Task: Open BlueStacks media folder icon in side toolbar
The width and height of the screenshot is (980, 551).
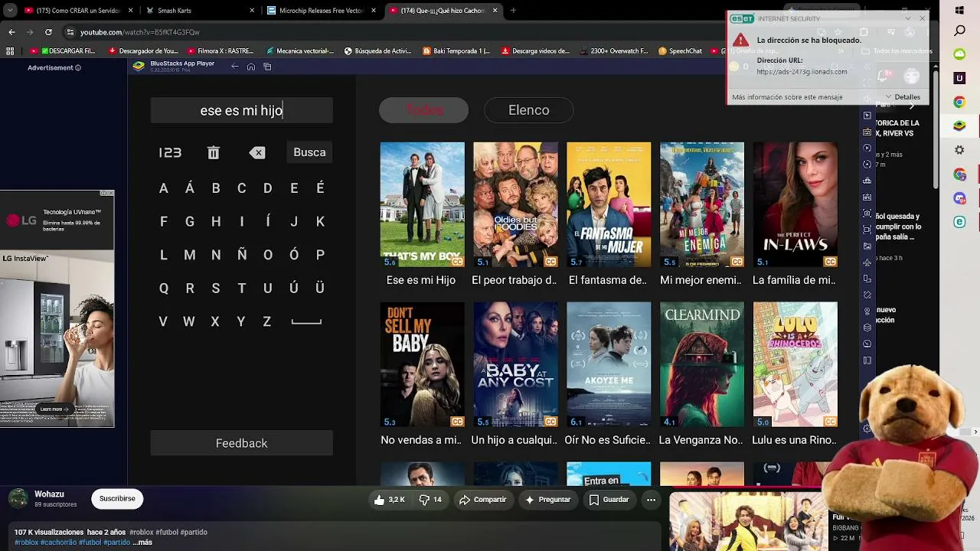Action: (867, 246)
